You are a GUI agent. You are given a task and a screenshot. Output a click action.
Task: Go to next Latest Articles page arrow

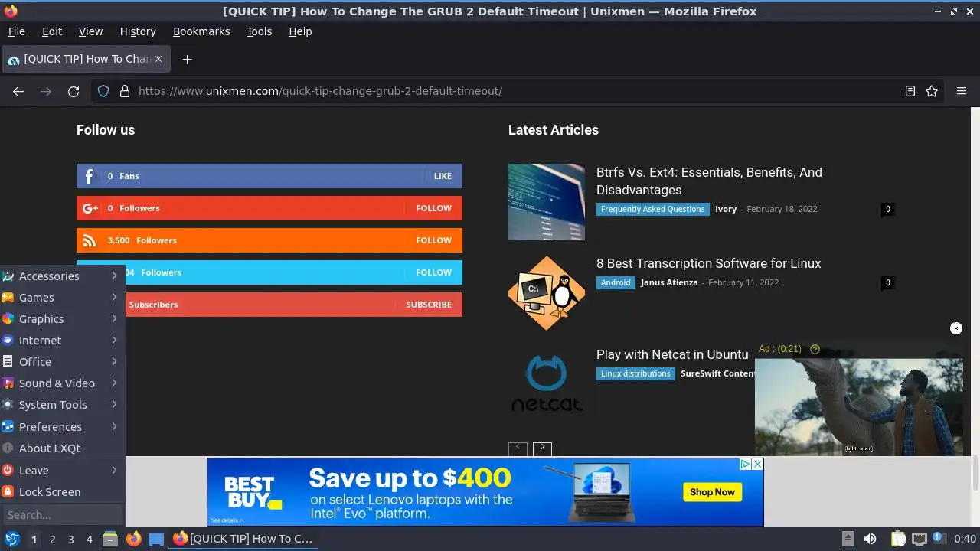tap(542, 448)
